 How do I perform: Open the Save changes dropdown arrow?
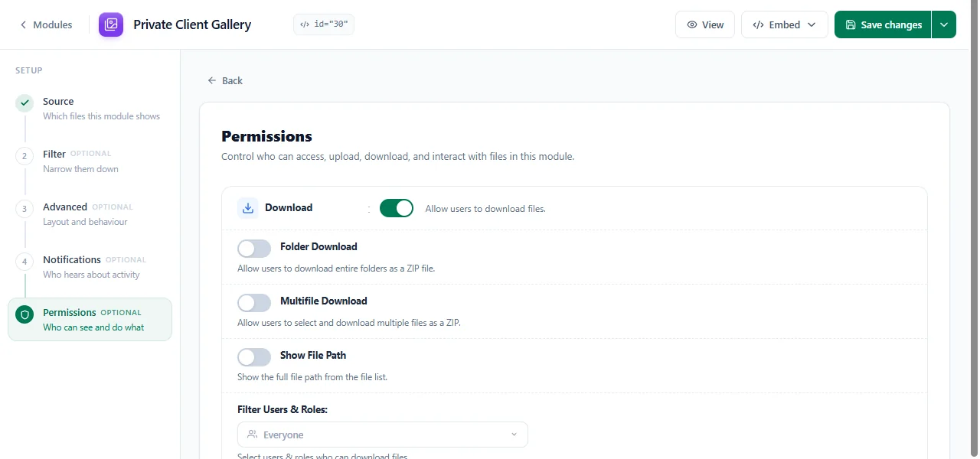[x=944, y=24]
